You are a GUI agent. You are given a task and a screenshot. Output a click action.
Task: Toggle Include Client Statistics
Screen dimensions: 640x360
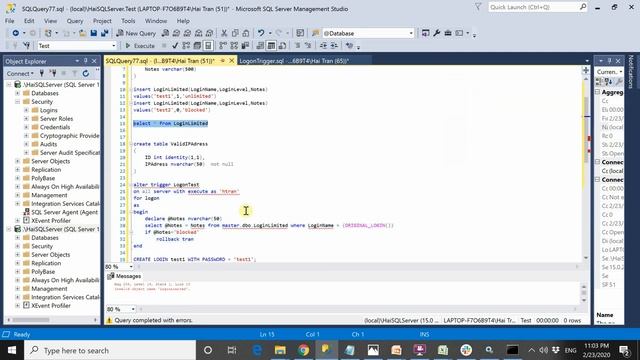click(x=245, y=46)
